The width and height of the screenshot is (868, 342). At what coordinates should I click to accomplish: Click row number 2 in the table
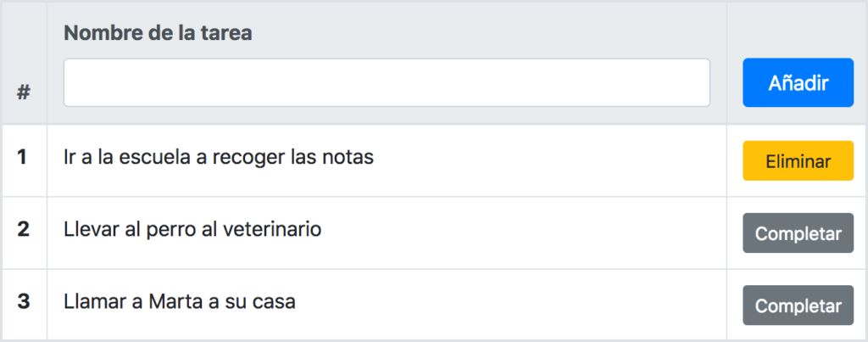coord(23,229)
